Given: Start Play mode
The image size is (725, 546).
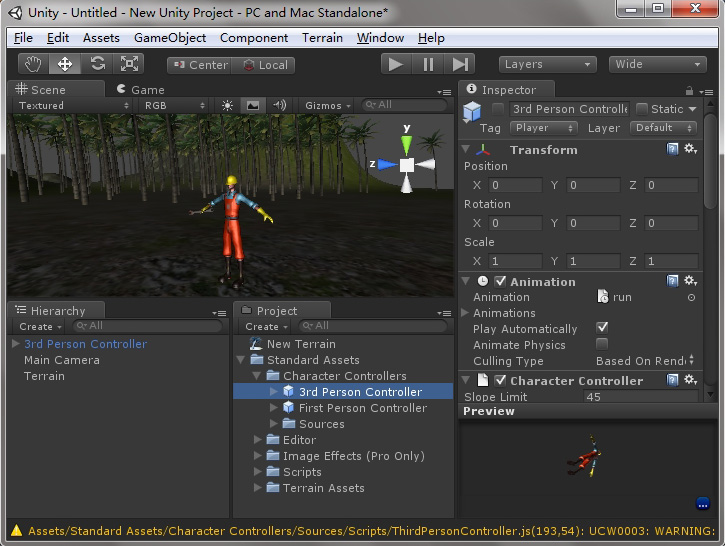Looking at the screenshot, I should (396, 64).
